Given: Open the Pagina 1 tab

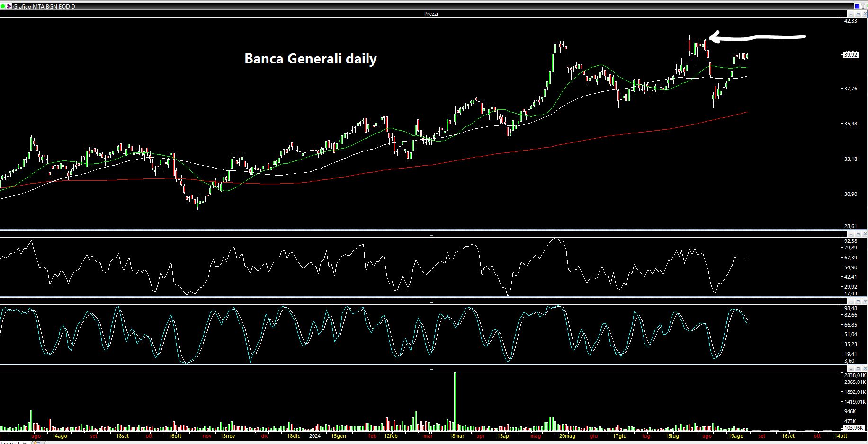Looking at the screenshot, I should pyautogui.click(x=9, y=442).
